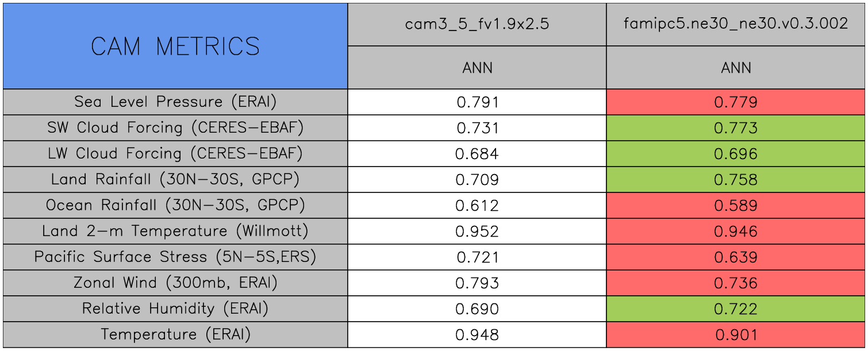Select the Land 2-m Temperature (Willmott) label

(175, 232)
